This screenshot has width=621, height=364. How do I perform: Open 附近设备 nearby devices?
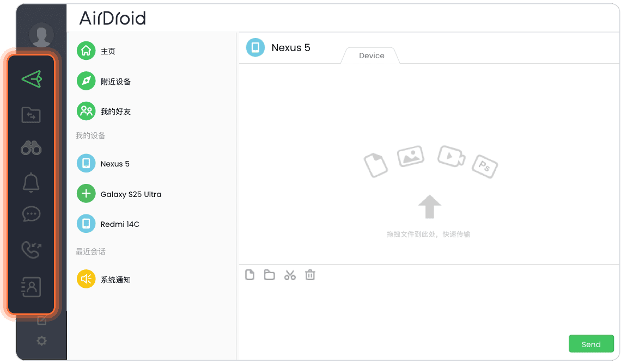click(x=115, y=82)
